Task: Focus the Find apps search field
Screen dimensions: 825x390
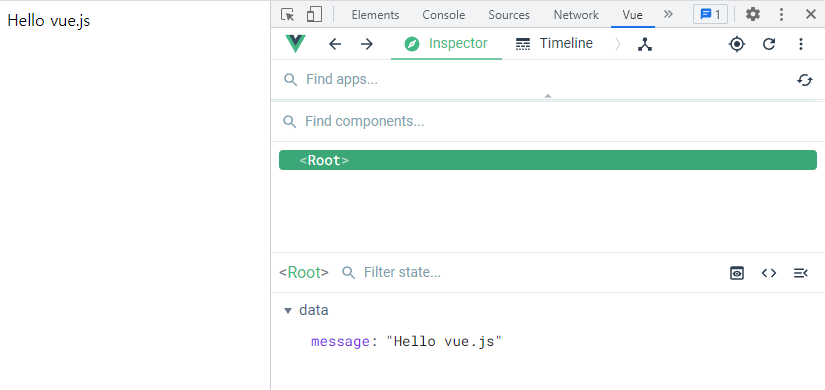Action: point(531,79)
